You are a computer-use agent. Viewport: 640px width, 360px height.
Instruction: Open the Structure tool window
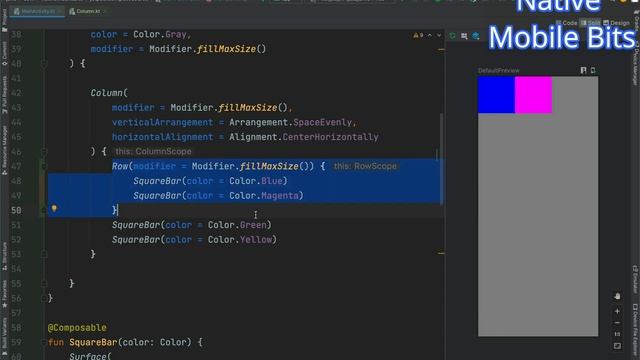pyautogui.click(x=4, y=256)
